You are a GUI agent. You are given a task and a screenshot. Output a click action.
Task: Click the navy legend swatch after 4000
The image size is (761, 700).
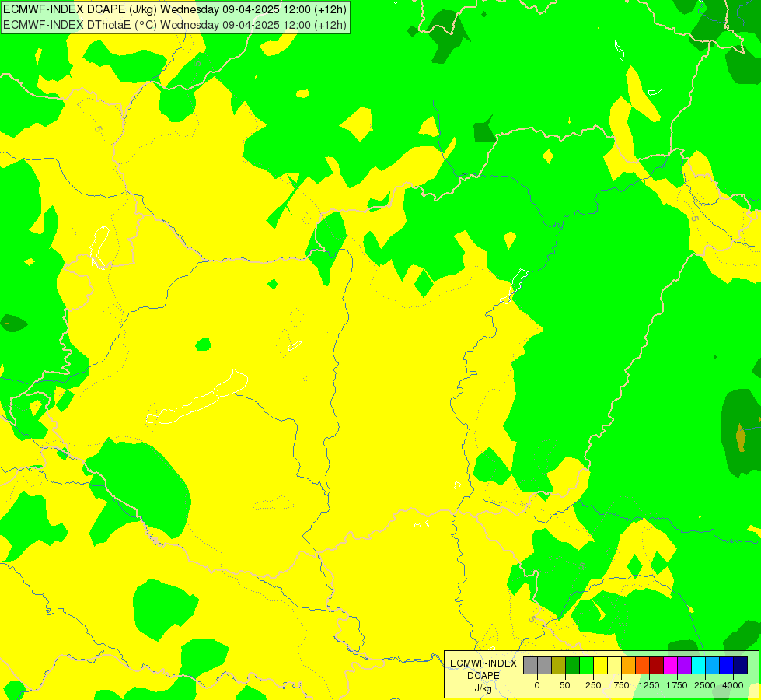tap(741, 666)
